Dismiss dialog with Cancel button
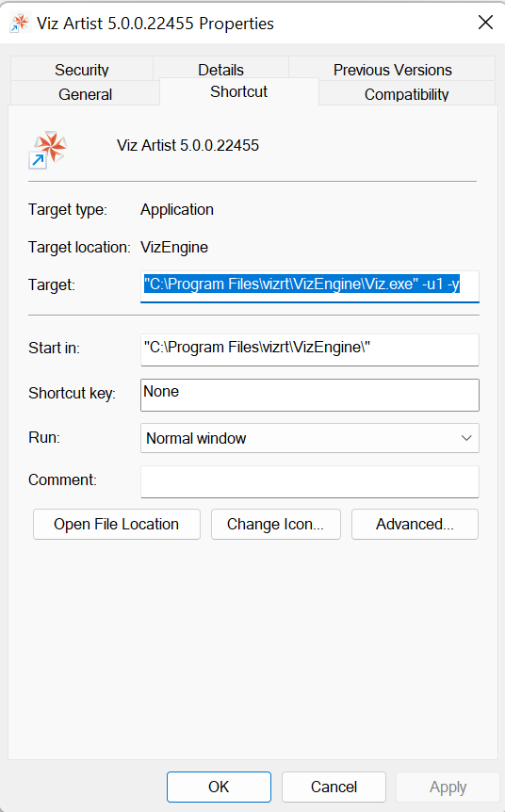 (x=334, y=787)
